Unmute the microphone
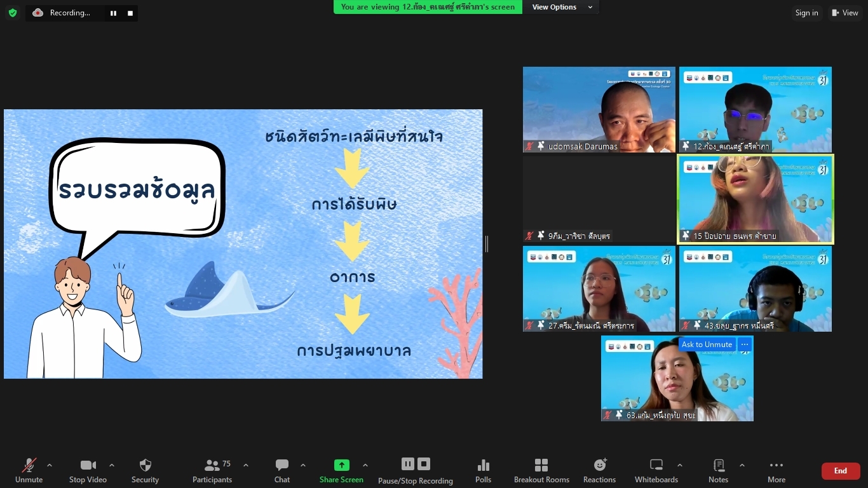Image resolution: width=868 pixels, height=488 pixels. tap(29, 470)
